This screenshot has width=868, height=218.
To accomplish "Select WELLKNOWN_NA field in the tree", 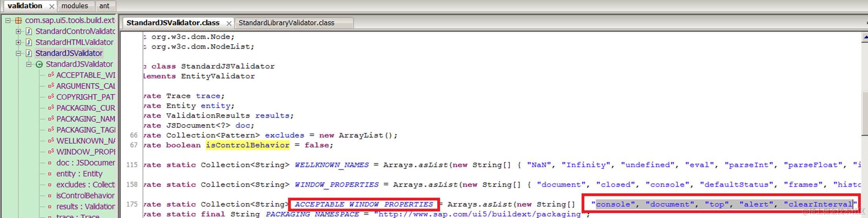I will pos(86,141).
